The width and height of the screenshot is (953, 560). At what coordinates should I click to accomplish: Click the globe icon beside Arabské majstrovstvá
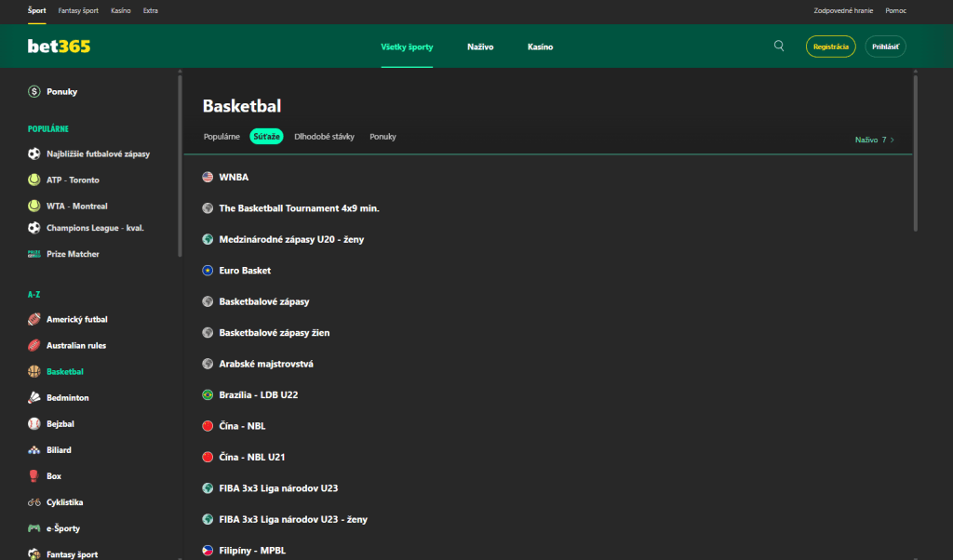[208, 364]
